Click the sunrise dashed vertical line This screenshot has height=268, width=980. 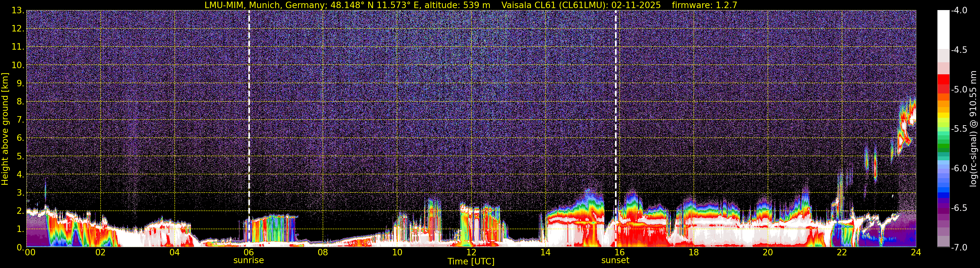(x=249, y=129)
